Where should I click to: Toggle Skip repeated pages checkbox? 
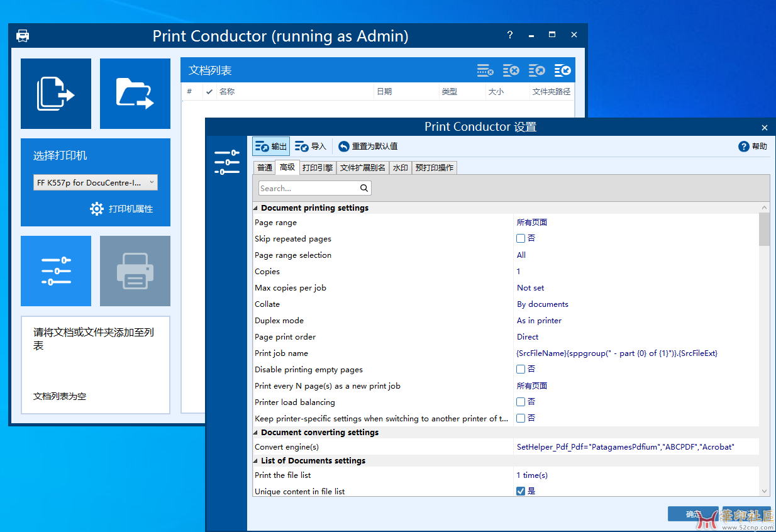tap(521, 238)
